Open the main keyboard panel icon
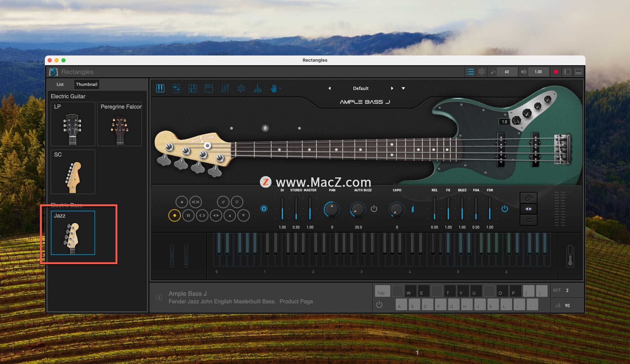 [x=160, y=89]
